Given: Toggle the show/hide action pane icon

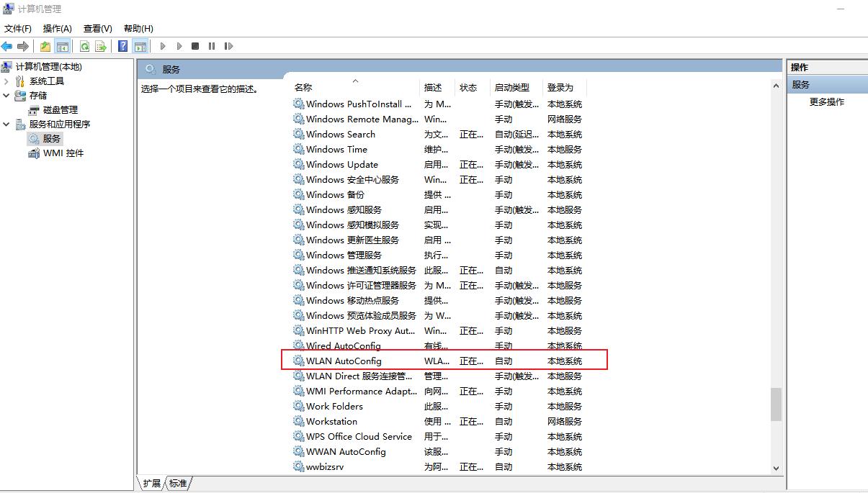Looking at the screenshot, I should point(140,45).
